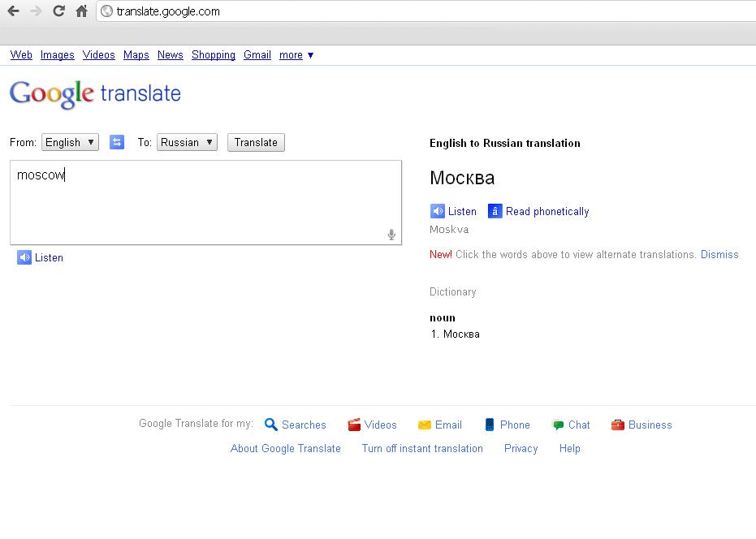Open Shopping in the top navigation
This screenshot has width=756, height=539.
click(214, 55)
